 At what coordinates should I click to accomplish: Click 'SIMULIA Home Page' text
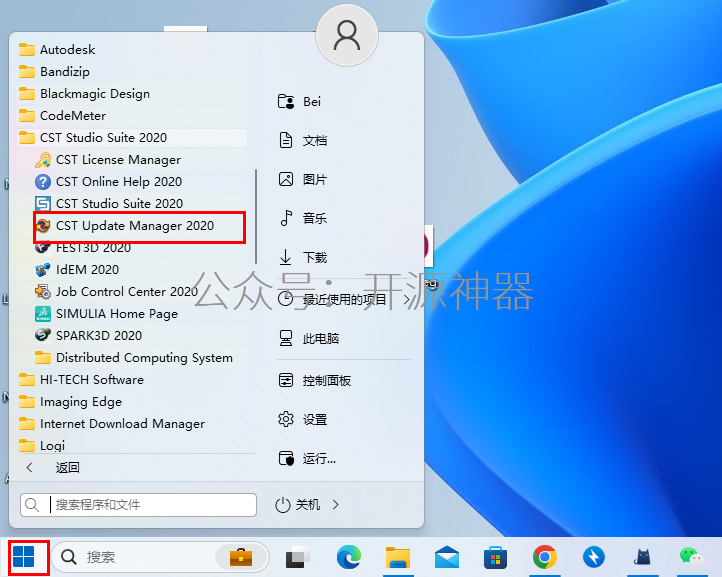tap(117, 314)
